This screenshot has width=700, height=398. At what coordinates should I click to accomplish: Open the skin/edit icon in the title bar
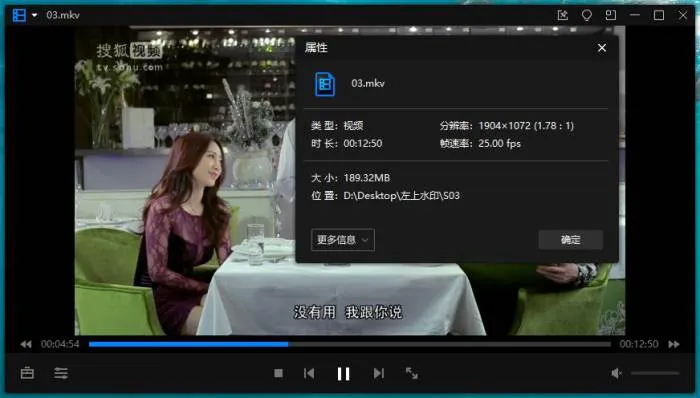[x=562, y=15]
